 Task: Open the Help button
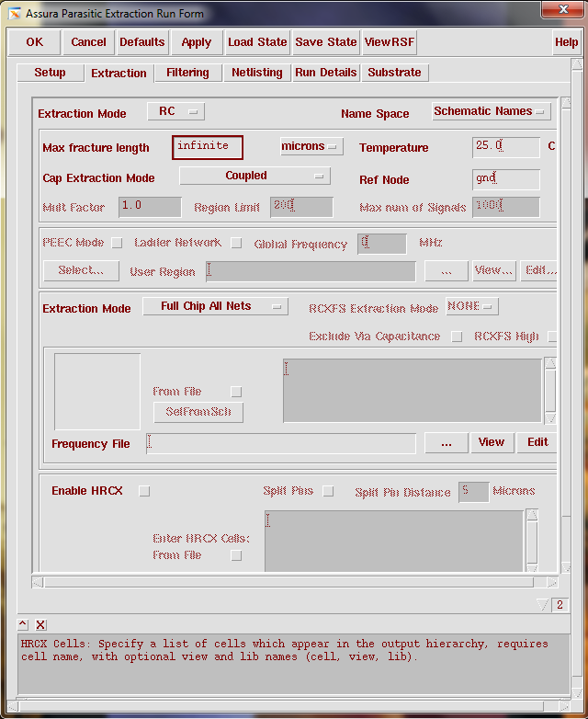[x=567, y=42]
